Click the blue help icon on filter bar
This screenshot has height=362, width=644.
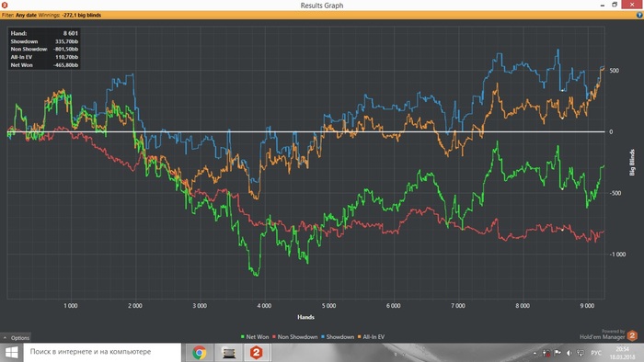pos(639,16)
